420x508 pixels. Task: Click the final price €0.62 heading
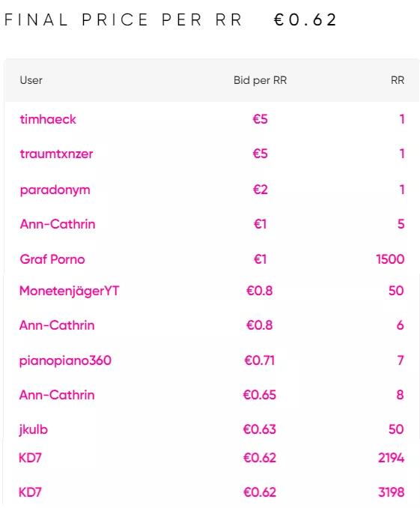click(305, 19)
